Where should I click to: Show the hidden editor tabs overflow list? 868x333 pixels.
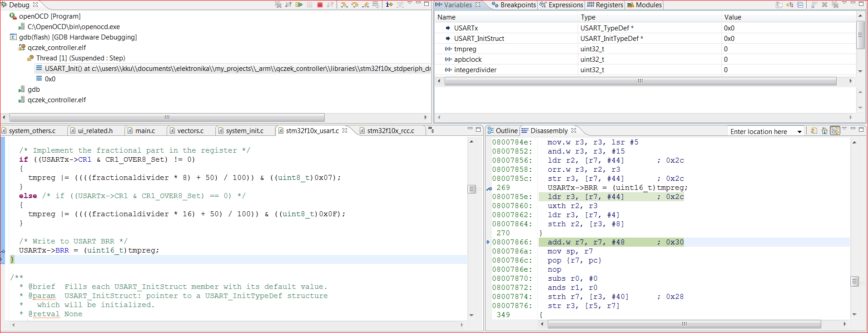[x=431, y=130]
